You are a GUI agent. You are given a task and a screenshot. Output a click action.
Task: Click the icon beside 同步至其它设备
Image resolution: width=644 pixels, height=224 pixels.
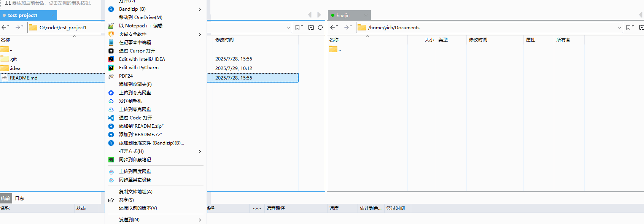coord(111,180)
